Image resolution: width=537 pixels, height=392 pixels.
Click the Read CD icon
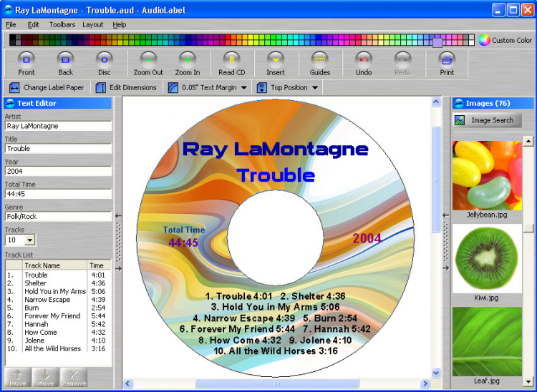coord(231,62)
